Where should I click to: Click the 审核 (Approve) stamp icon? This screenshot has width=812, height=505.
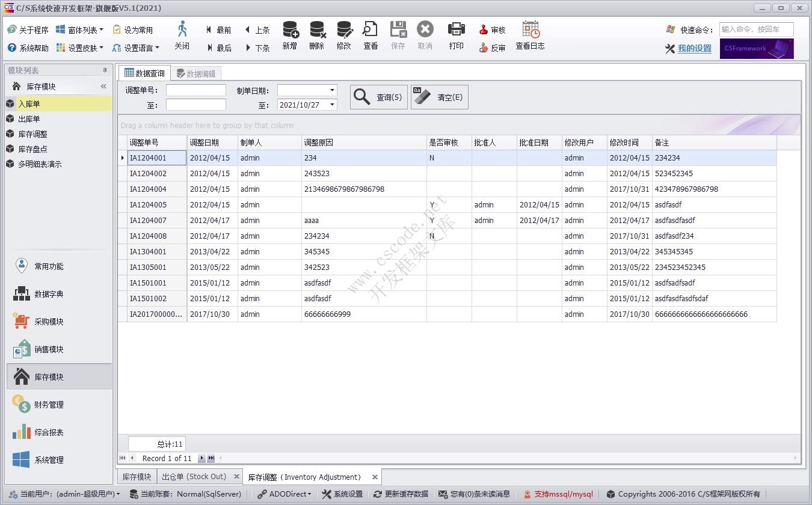click(484, 30)
